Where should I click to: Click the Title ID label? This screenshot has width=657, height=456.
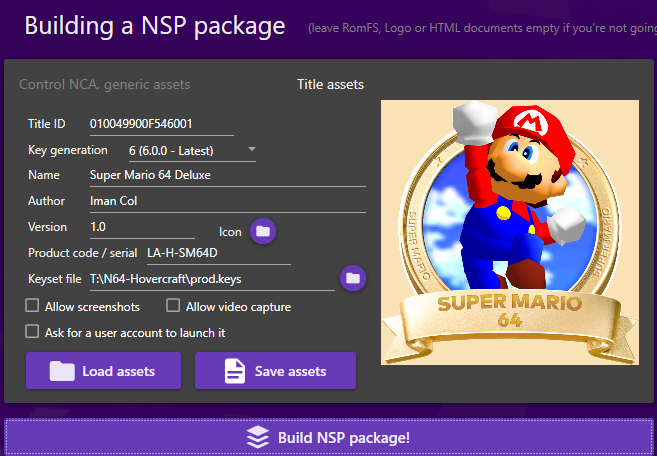[47, 124]
